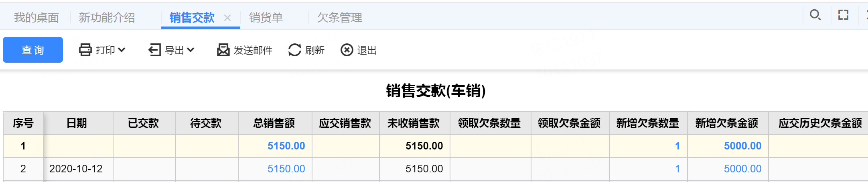Screen dimensions: 868x182
Task: Open the 欠条管理 tab
Action: (x=340, y=18)
